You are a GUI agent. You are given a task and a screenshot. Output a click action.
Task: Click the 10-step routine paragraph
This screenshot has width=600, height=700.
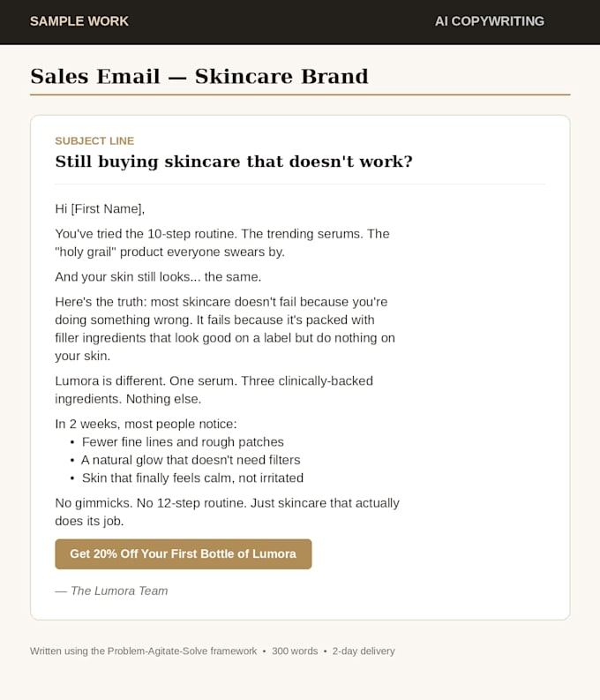222,243
